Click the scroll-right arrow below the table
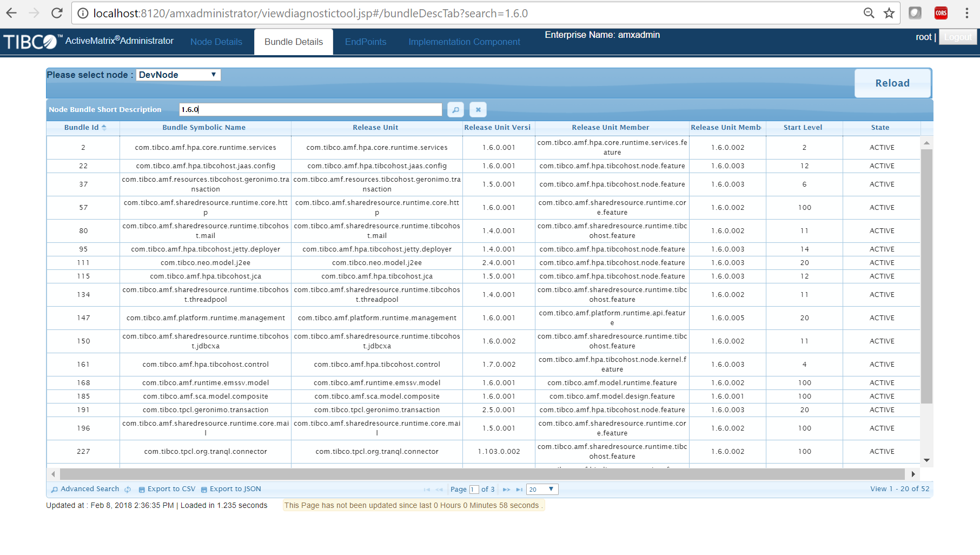 pyautogui.click(x=913, y=474)
